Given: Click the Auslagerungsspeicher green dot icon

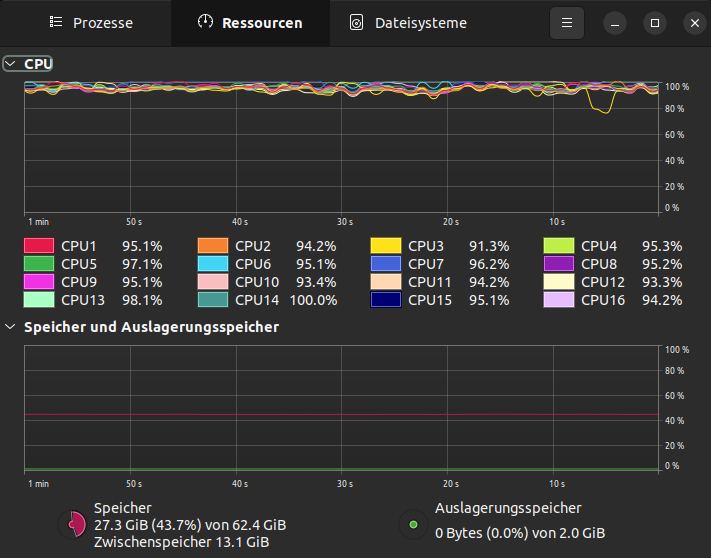Looking at the screenshot, I should coord(413,524).
